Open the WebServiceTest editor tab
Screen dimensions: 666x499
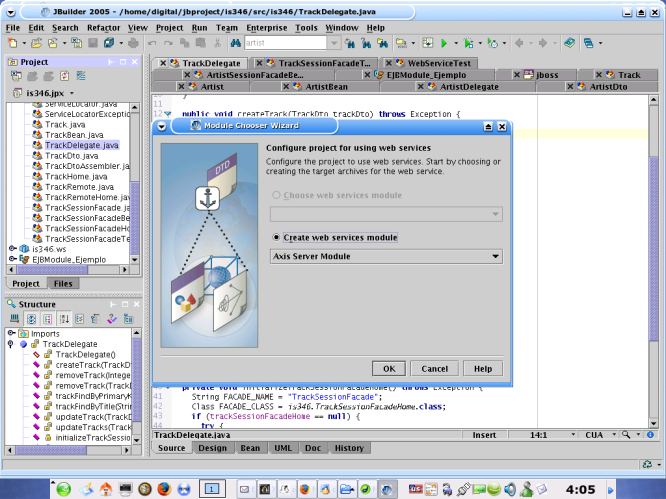[438, 63]
